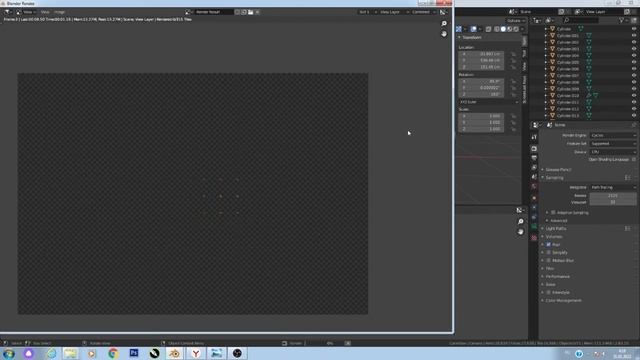640x360 pixels.
Task: Select rendered viewport shading icon
Action: click(x=516, y=29)
